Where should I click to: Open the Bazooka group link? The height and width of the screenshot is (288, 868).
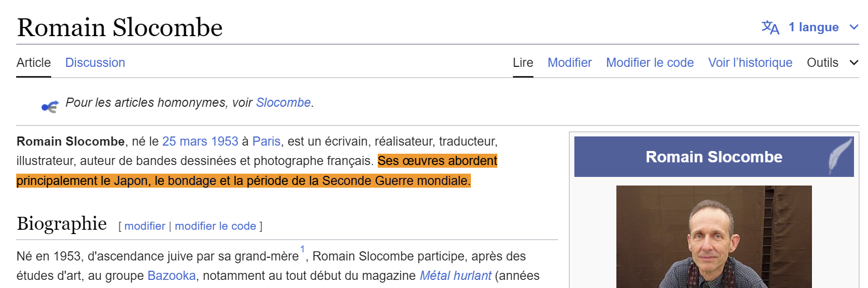171,276
